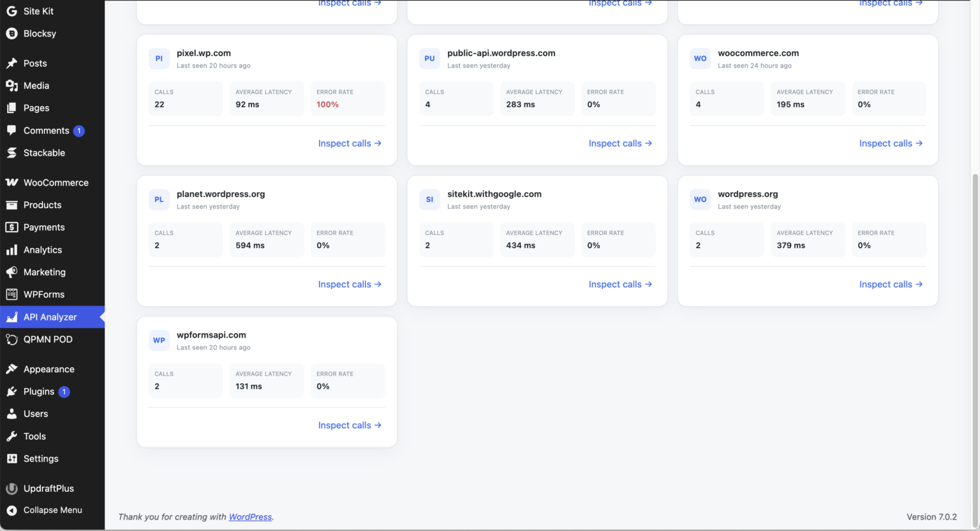This screenshot has width=980, height=531.
Task: Click the Plugins plug icon
Action: [11, 391]
